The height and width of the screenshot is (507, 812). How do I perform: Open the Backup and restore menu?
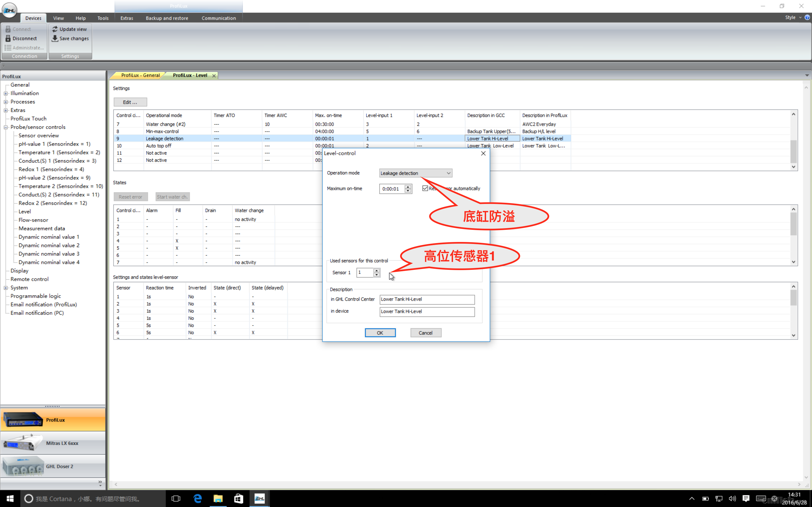coord(167,18)
